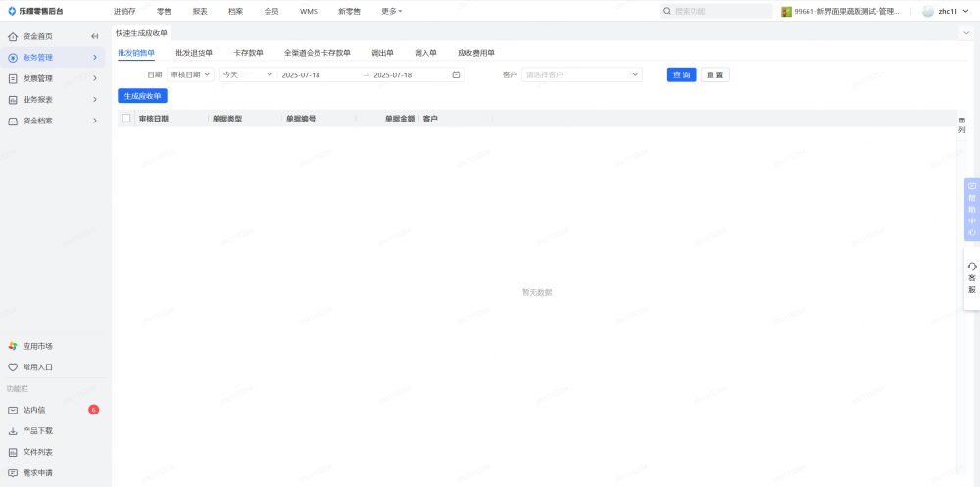Click the 需求申请 message icon
Viewport: 980px width, 487px height.
point(13,473)
